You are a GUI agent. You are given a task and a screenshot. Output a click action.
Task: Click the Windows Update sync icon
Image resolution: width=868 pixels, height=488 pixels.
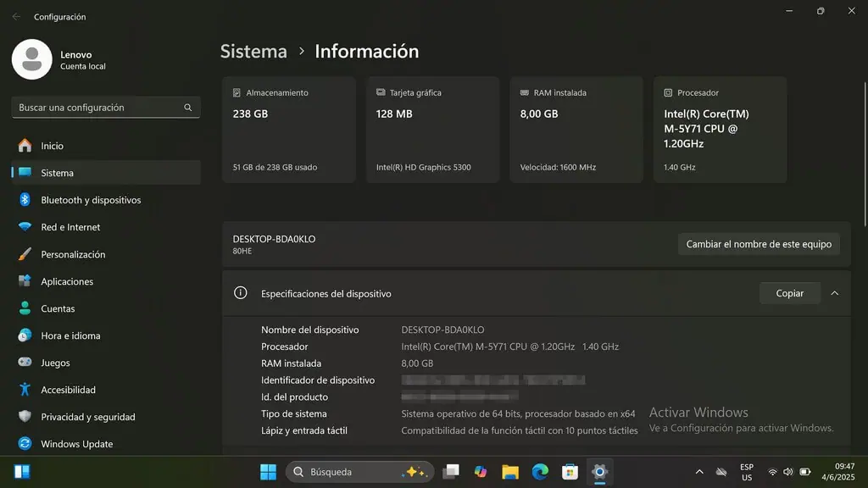pyautogui.click(x=25, y=443)
